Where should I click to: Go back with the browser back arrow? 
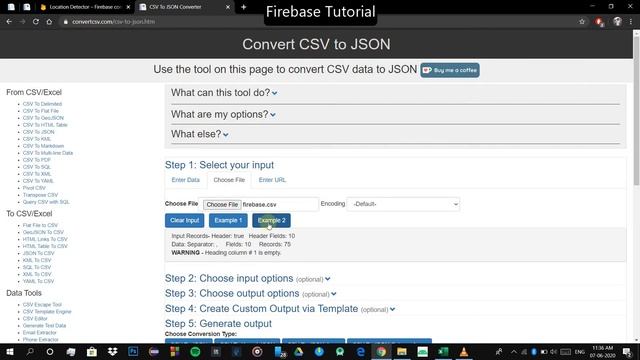(9, 22)
